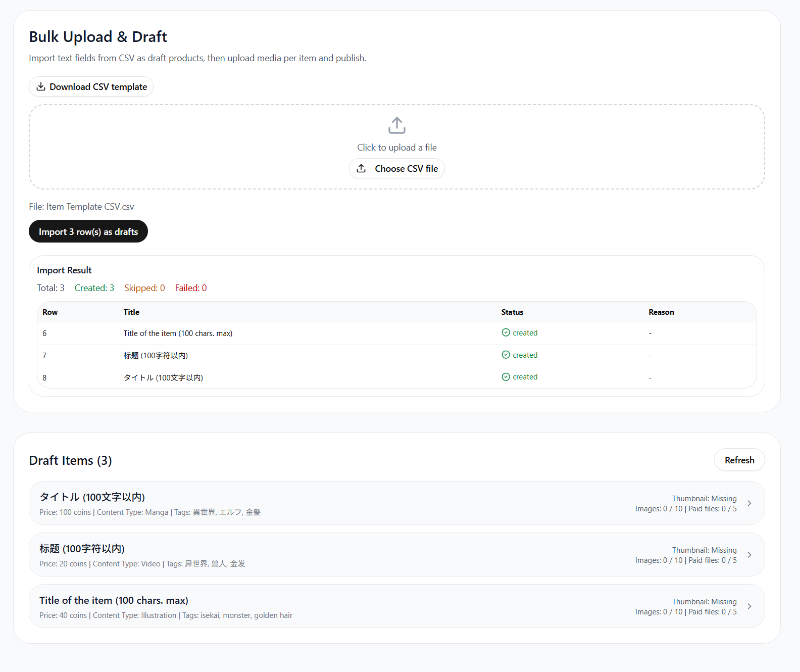Click the 'Bulk Upload & Draft' heading
800x672 pixels.
(x=98, y=37)
